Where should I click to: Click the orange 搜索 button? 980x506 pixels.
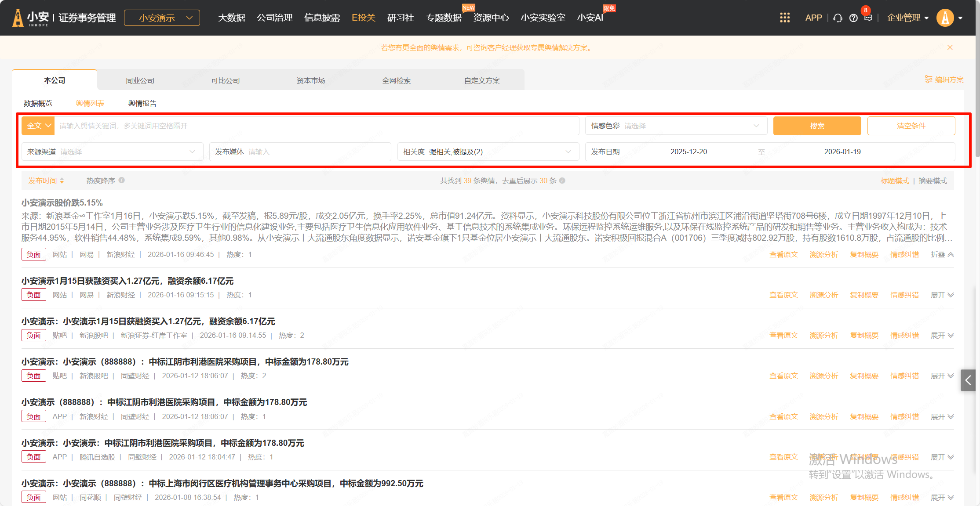point(817,126)
